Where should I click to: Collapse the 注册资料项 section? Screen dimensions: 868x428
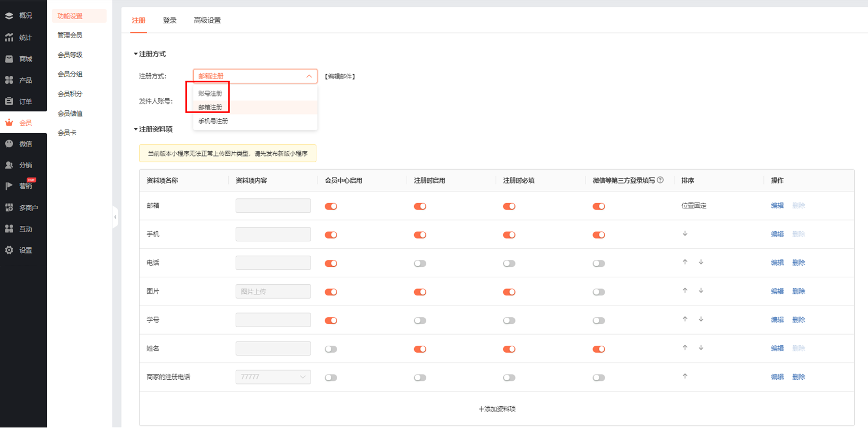pyautogui.click(x=136, y=129)
